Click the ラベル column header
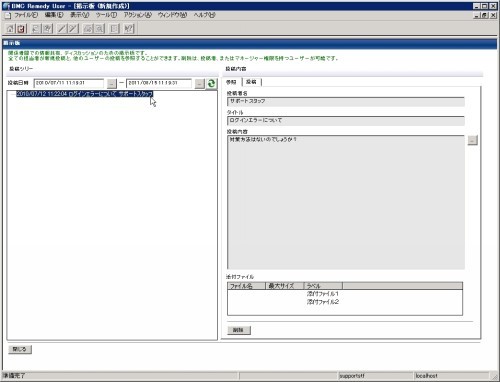 [x=323, y=286]
